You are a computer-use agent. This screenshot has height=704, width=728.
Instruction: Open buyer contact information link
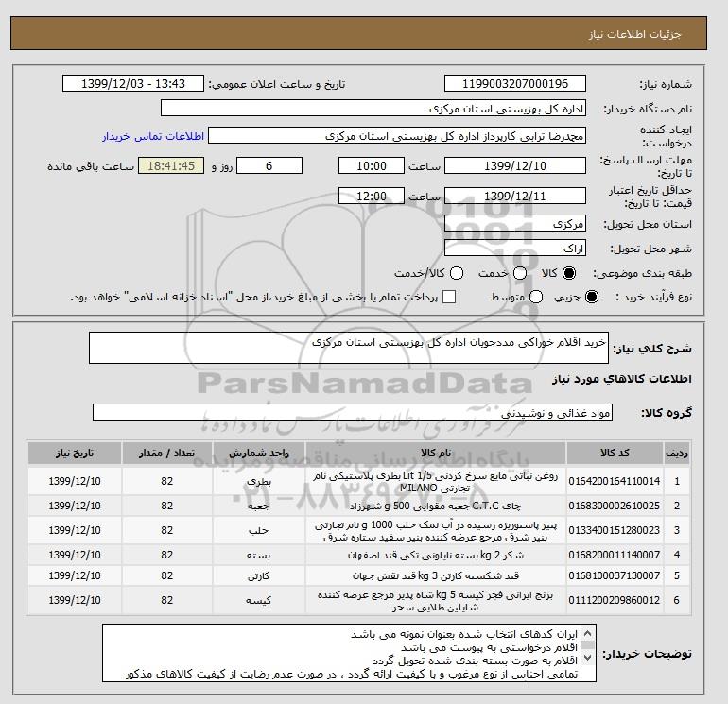[153, 136]
